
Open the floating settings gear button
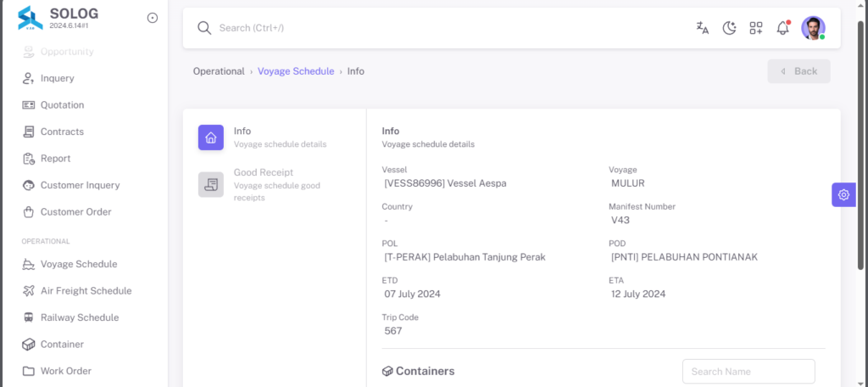pyautogui.click(x=843, y=194)
